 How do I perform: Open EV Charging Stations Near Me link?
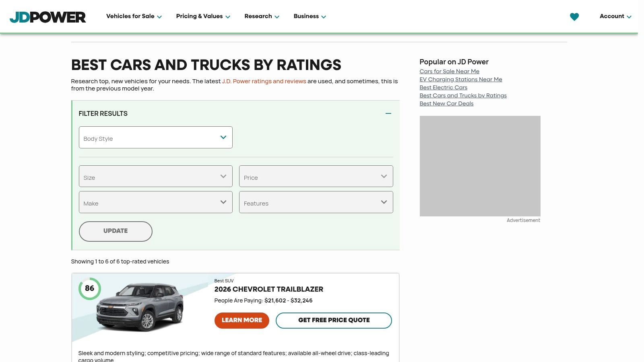[461, 79]
